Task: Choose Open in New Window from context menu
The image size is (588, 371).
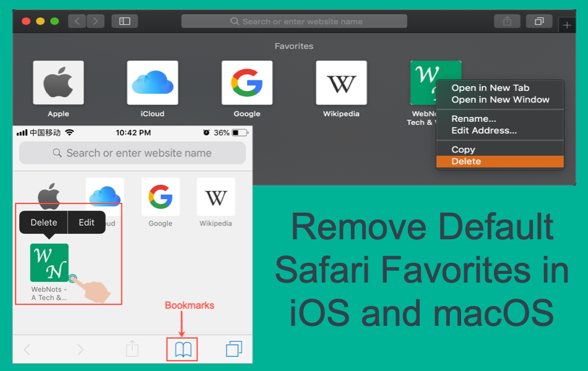Action: click(500, 100)
